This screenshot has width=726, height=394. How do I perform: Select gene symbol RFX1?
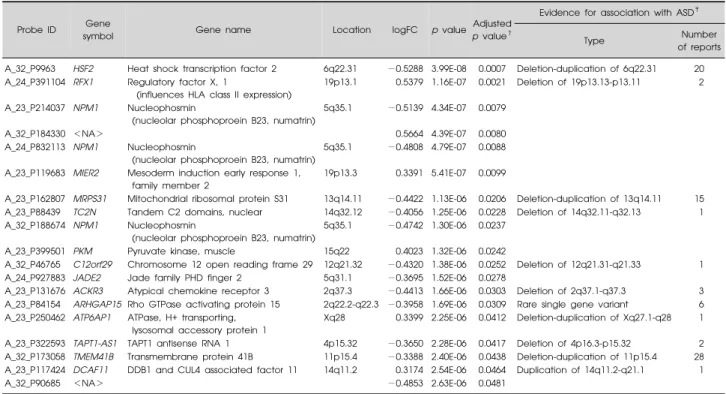pyautogui.click(x=83, y=82)
